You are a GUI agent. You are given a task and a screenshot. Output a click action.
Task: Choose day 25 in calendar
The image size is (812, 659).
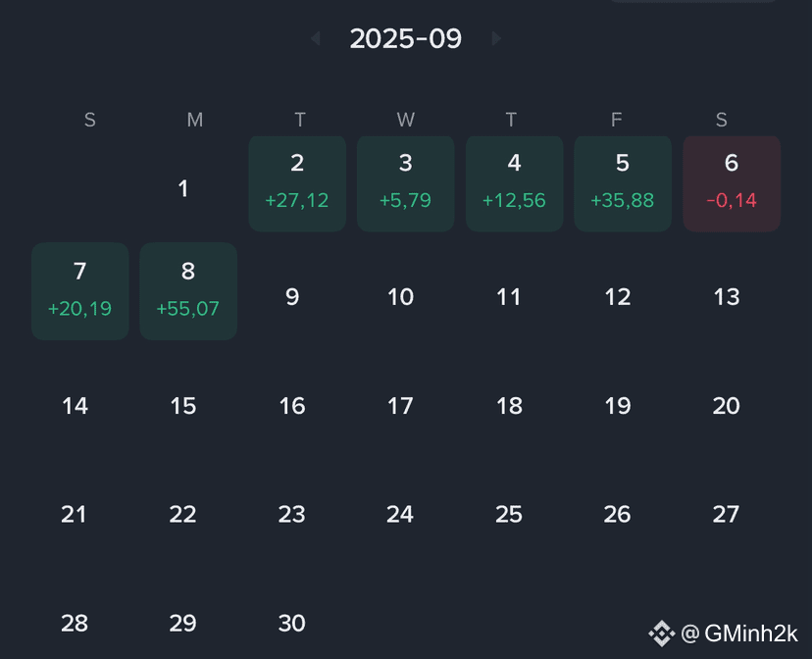coord(509,514)
